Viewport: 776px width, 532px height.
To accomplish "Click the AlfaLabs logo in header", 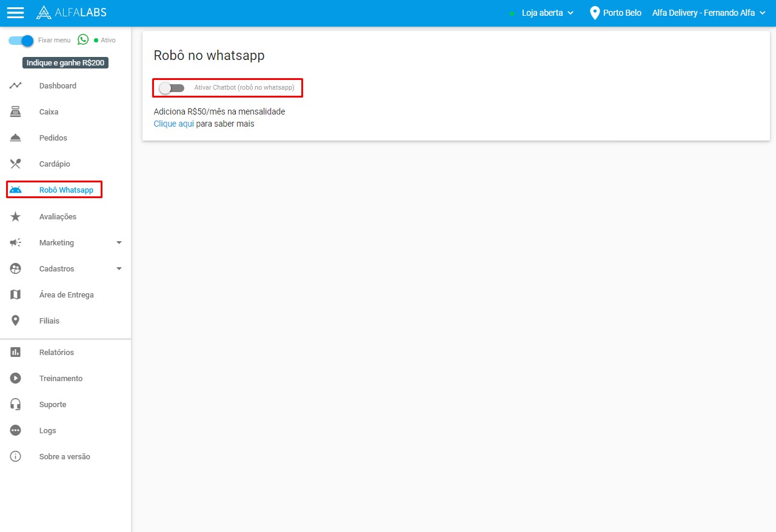I will point(71,13).
